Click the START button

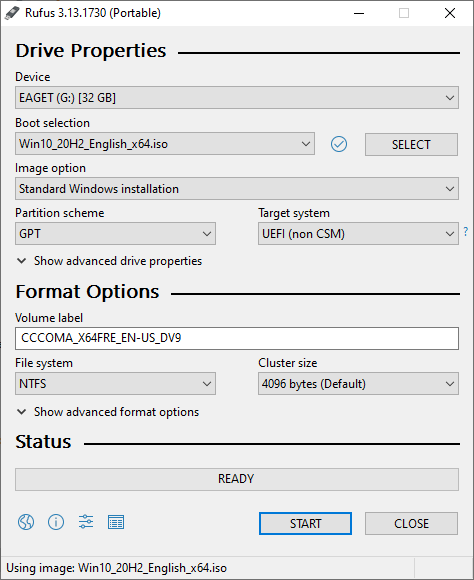point(305,523)
